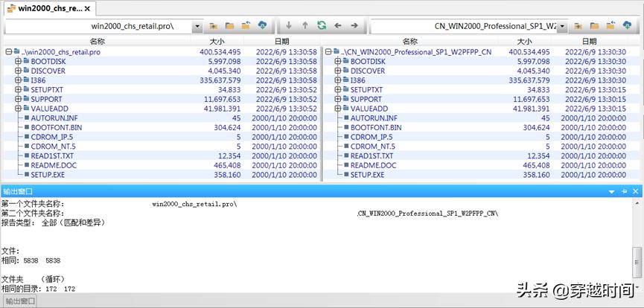Viewport: 644px width, 308px height.
Task: Select AUTORUN.INF in the right pane
Action: [x=374, y=118]
